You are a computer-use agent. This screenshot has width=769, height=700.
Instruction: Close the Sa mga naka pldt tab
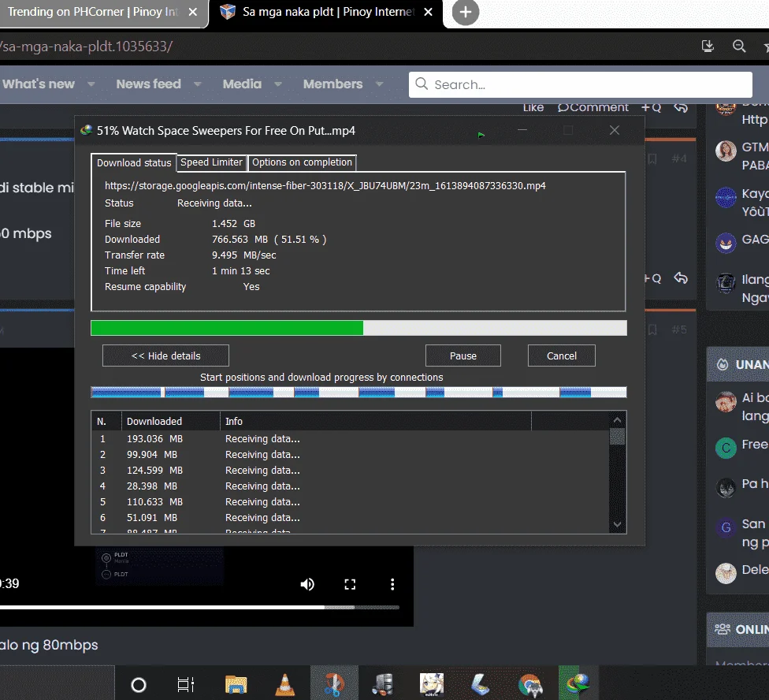pos(428,12)
